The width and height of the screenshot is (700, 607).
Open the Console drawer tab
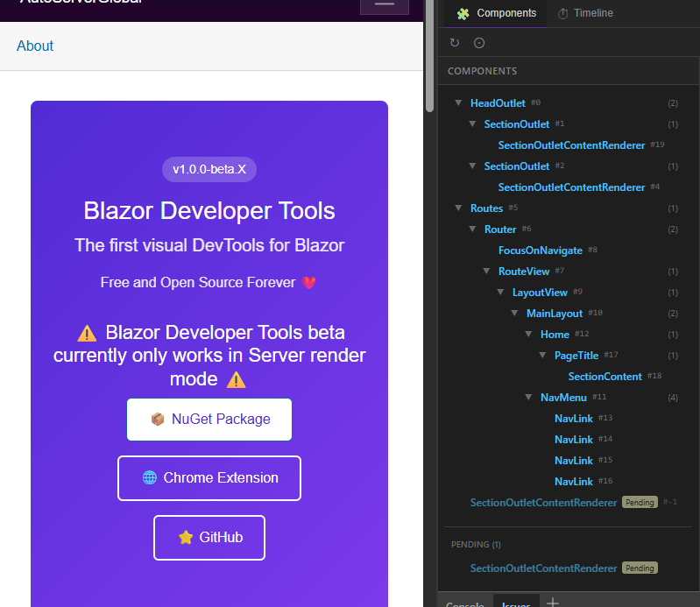click(464, 603)
